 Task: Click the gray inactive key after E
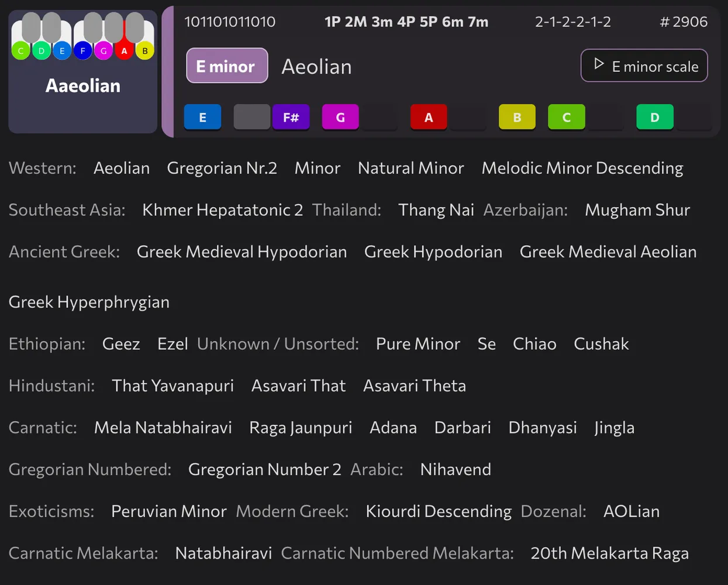click(x=251, y=117)
